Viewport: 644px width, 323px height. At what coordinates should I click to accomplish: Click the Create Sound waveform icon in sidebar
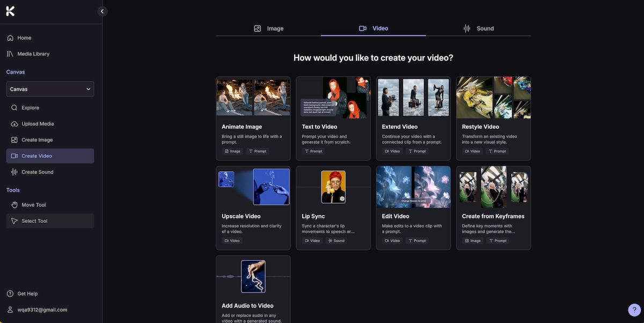[x=14, y=172]
